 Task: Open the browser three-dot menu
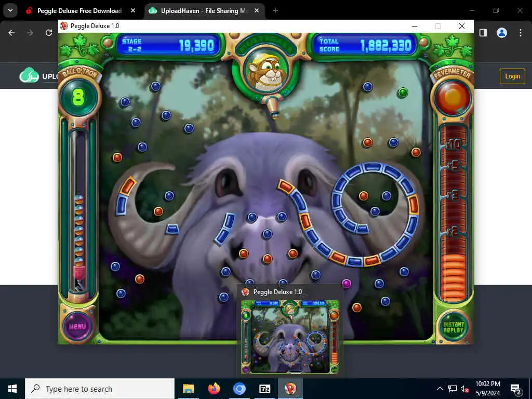521,33
